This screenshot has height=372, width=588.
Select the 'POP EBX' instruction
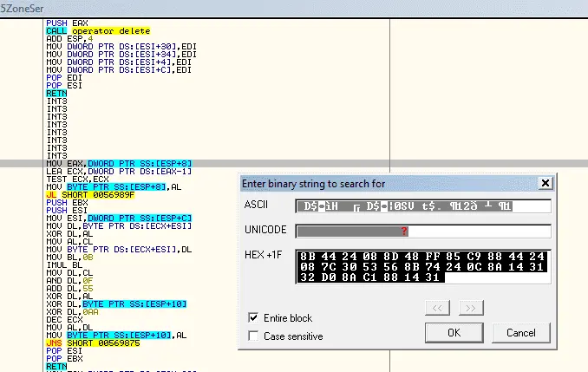point(64,359)
